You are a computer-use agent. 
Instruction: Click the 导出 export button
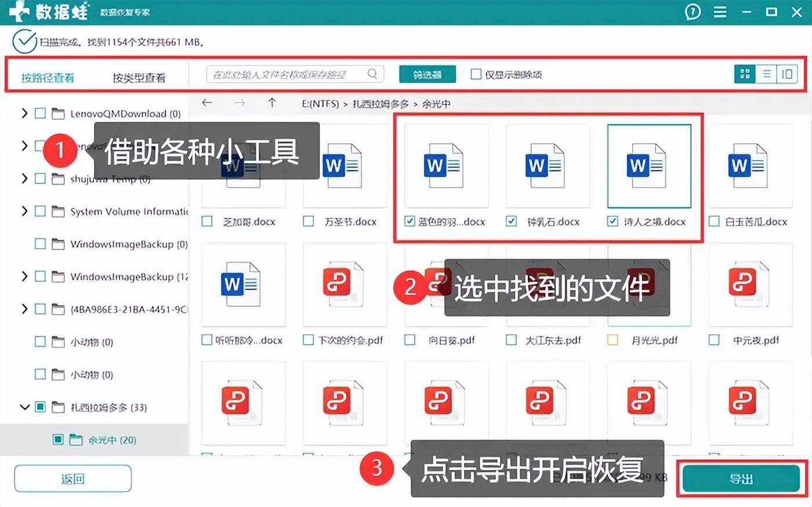pyautogui.click(x=741, y=479)
